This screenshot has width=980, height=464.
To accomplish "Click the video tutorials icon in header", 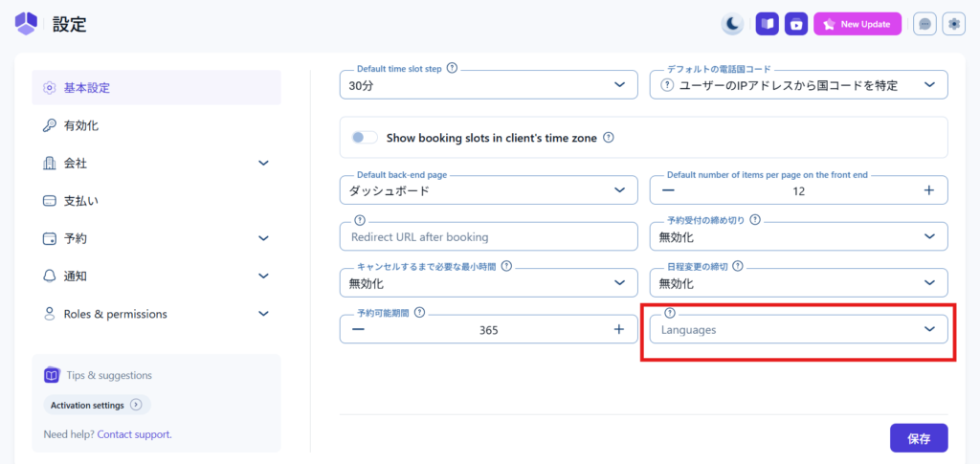I will tap(796, 24).
